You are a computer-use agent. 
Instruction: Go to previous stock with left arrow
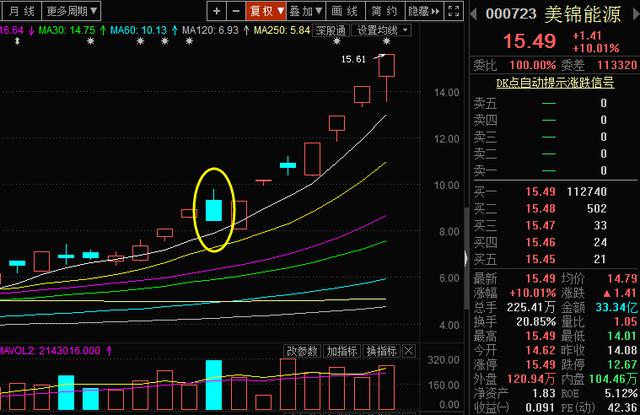coord(474,14)
